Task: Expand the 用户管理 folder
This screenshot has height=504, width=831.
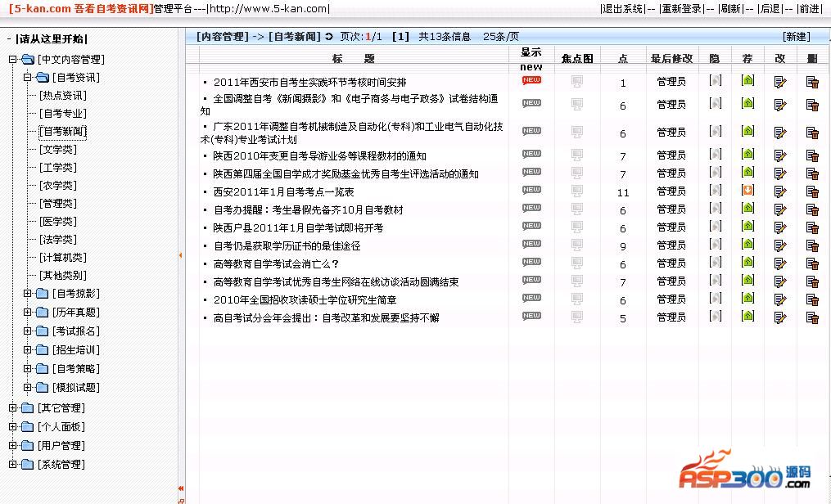Action: click(x=13, y=446)
